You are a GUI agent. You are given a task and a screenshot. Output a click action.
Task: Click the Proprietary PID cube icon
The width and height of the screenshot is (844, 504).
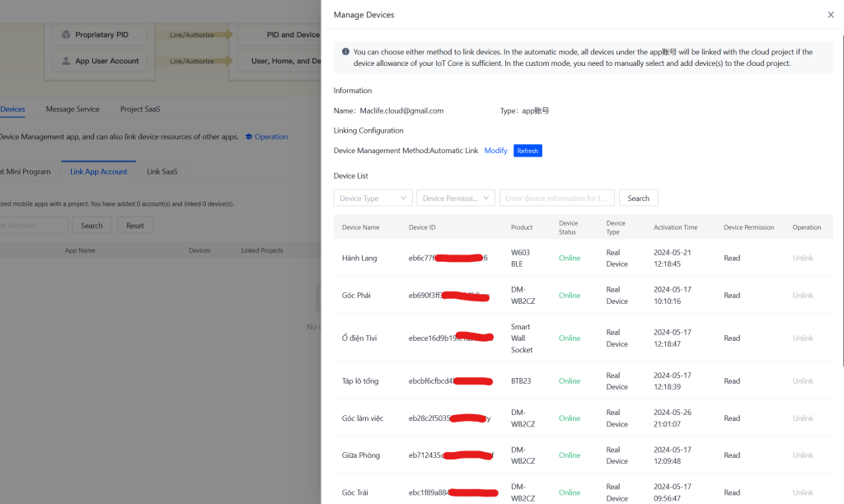[65, 35]
